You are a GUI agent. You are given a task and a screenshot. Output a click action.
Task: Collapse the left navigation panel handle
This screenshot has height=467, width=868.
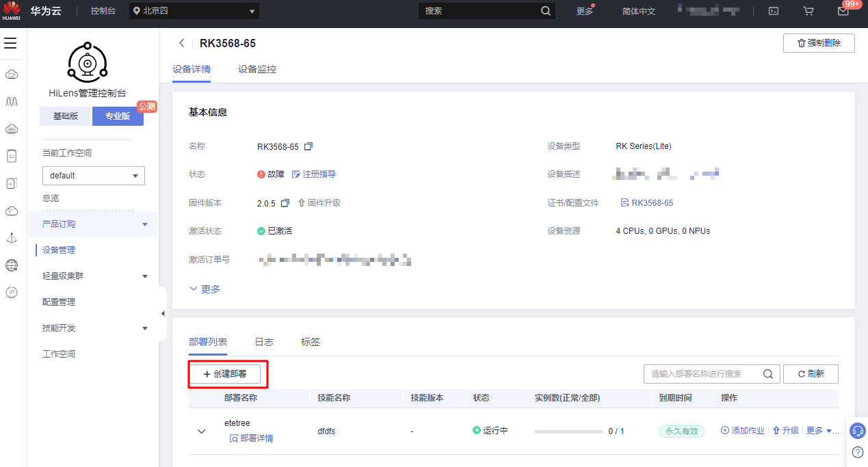click(x=163, y=313)
